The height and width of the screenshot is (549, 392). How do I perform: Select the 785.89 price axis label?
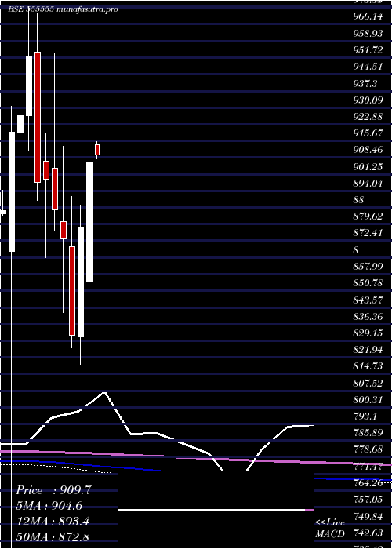click(x=368, y=433)
